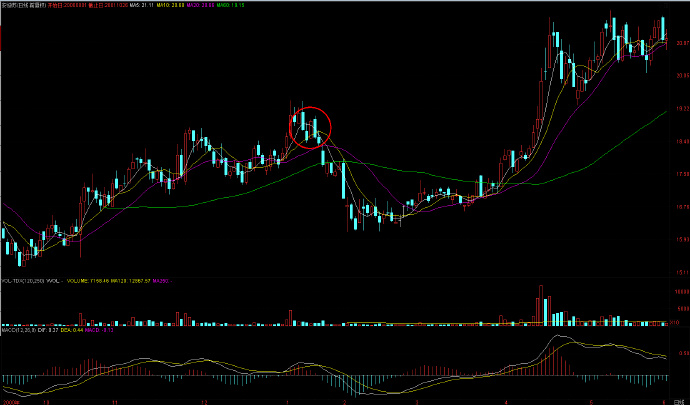Click the yellow MA10 indicator label

[x=170, y=5]
